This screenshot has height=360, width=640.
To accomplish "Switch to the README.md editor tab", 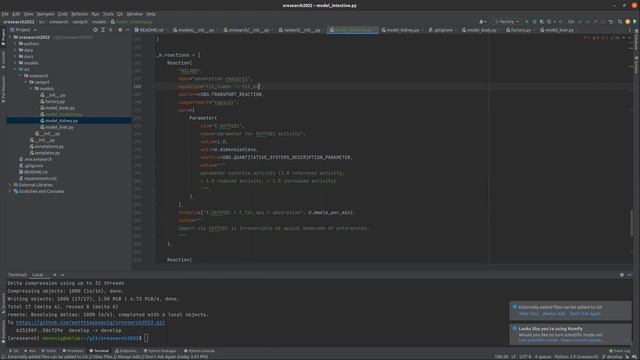I will point(149,30).
